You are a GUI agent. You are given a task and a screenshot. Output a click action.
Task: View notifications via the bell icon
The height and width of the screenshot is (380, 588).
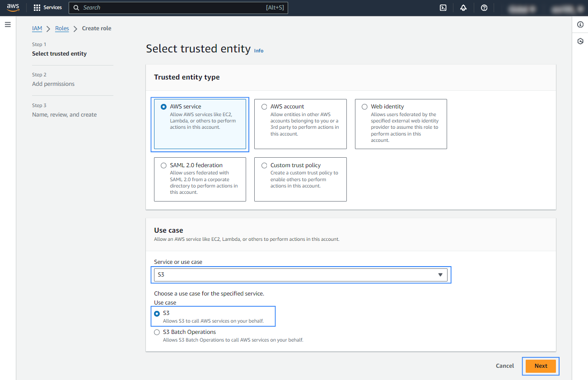click(463, 8)
